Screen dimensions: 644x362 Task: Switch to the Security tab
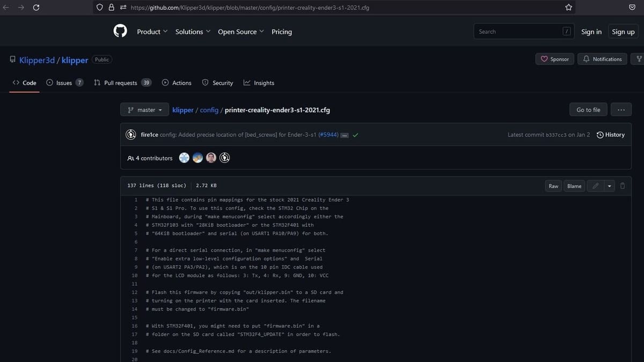[x=217, y=83]
